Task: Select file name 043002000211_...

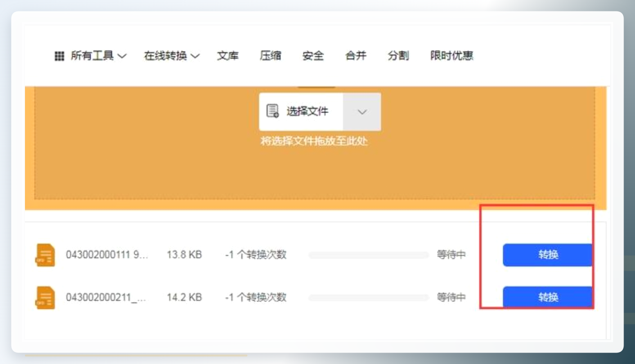Action: 106,297
